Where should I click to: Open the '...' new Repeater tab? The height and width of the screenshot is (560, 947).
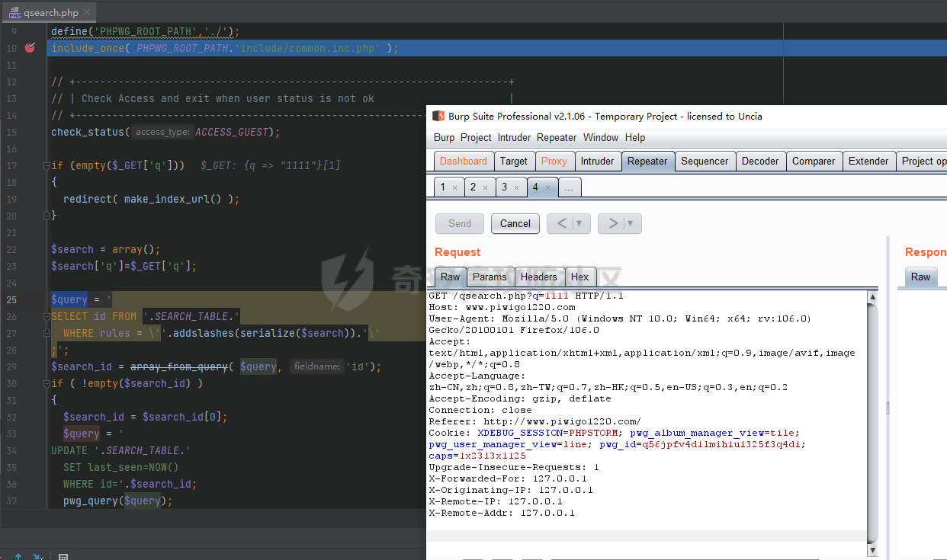570,187
